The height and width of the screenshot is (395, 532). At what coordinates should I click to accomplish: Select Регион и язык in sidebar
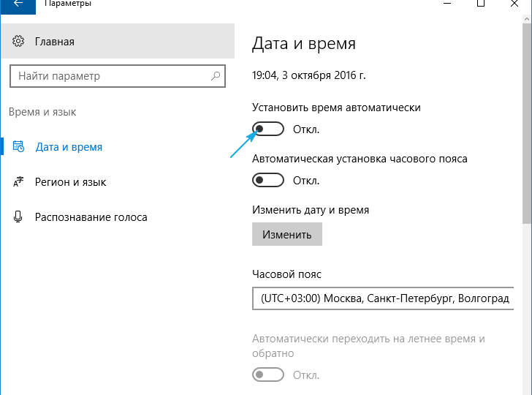(x=70, y=182)
